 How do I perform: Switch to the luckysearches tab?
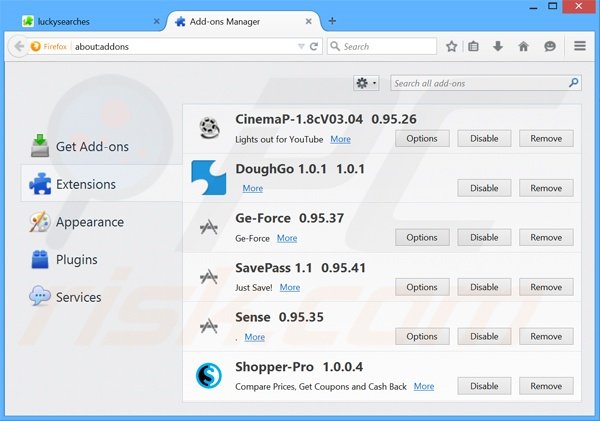pos(80,20)
